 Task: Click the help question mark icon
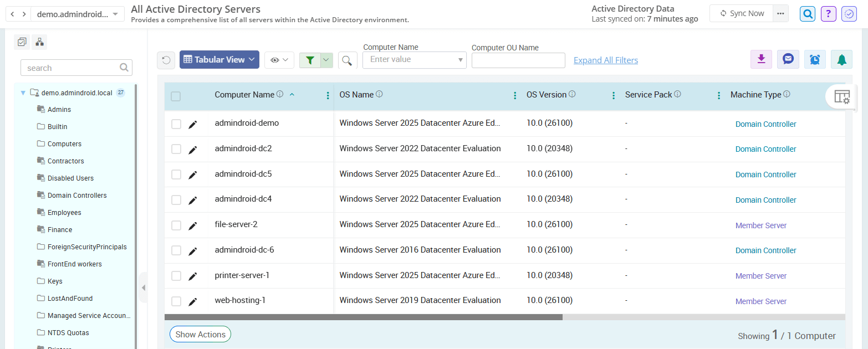point(828,13)
